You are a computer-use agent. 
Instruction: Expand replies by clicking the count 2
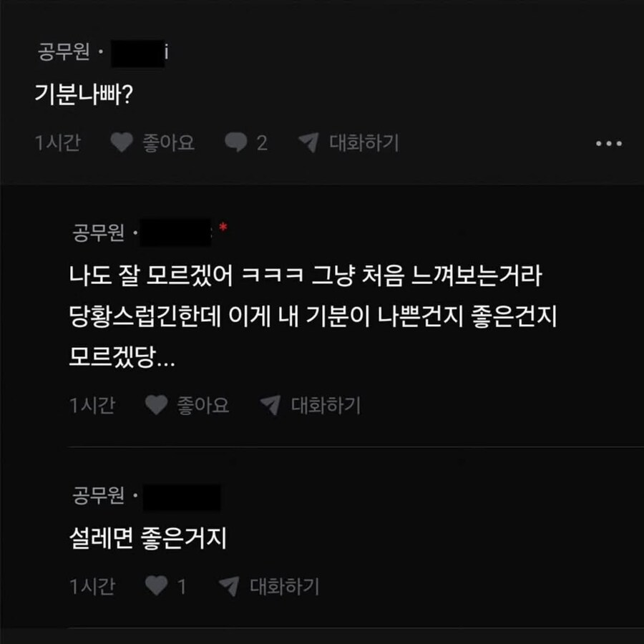click(x=262, y=143)
